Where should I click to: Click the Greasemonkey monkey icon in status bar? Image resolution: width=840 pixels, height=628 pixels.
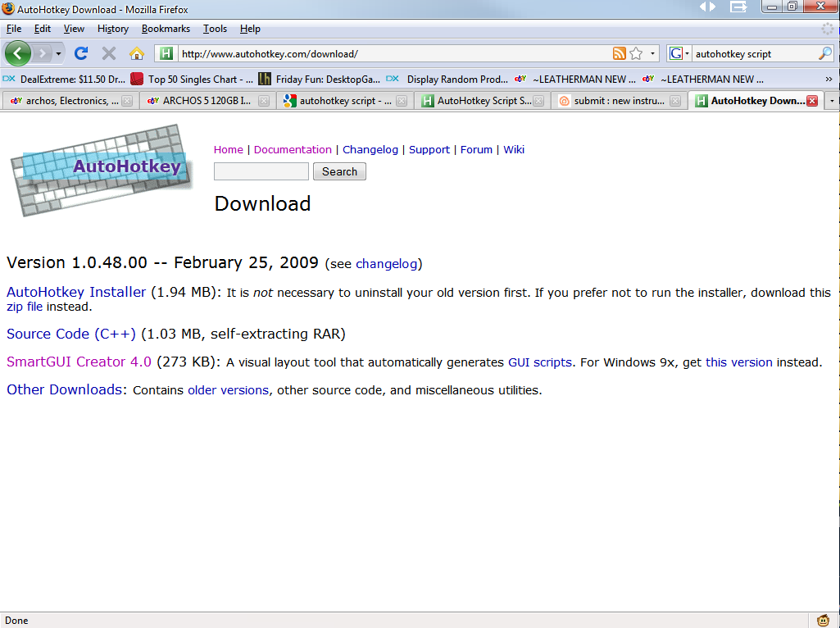tap(824, 621)
